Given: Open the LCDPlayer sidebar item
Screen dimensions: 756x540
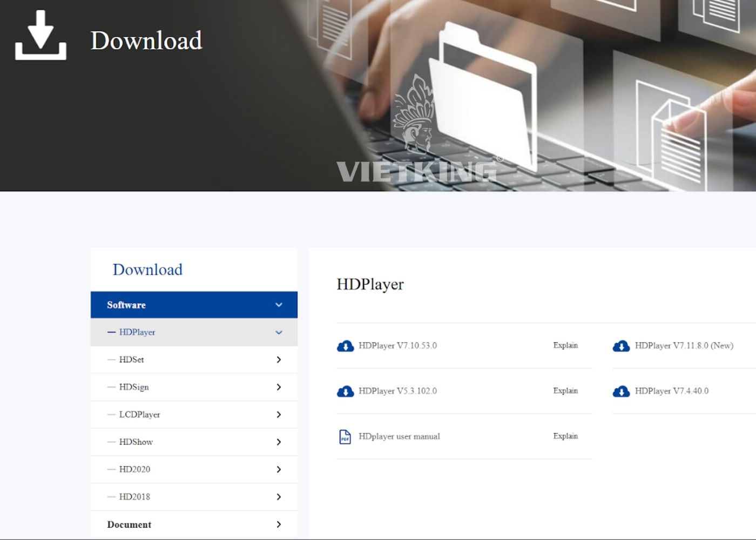Looking at the screenshot, I should (139, 415).
